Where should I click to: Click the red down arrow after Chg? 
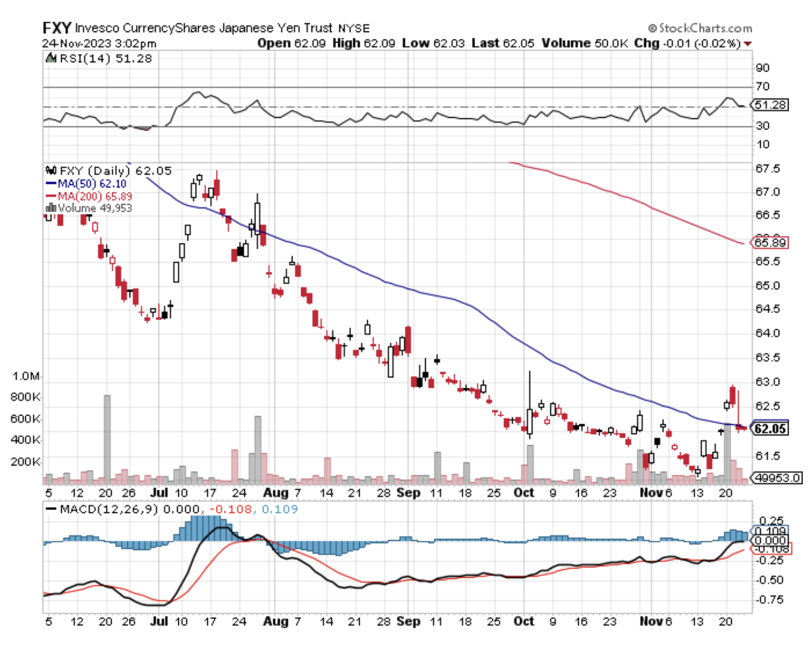pos(748,44)
